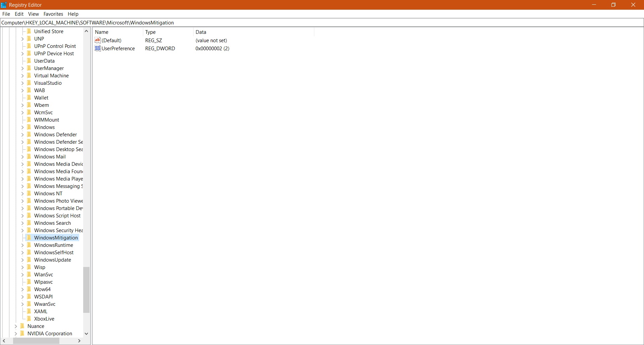Click the Wow64 folder icon

29,289
